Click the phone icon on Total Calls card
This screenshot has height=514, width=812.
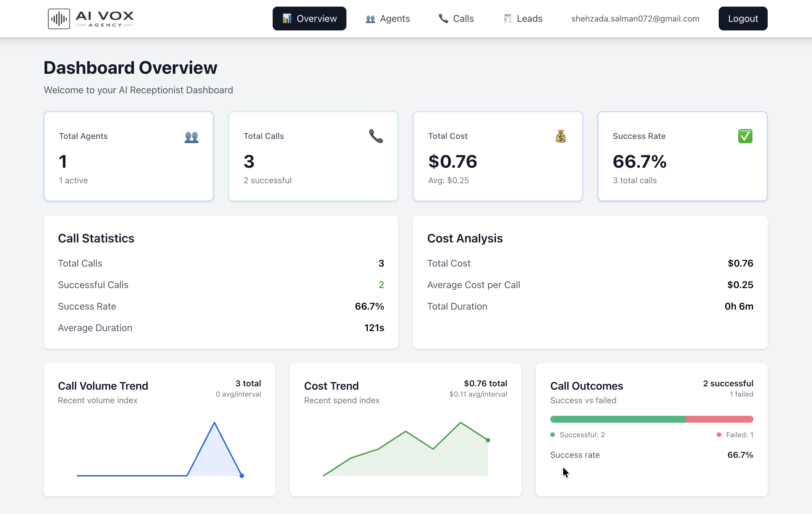click(x=376, y=137)
